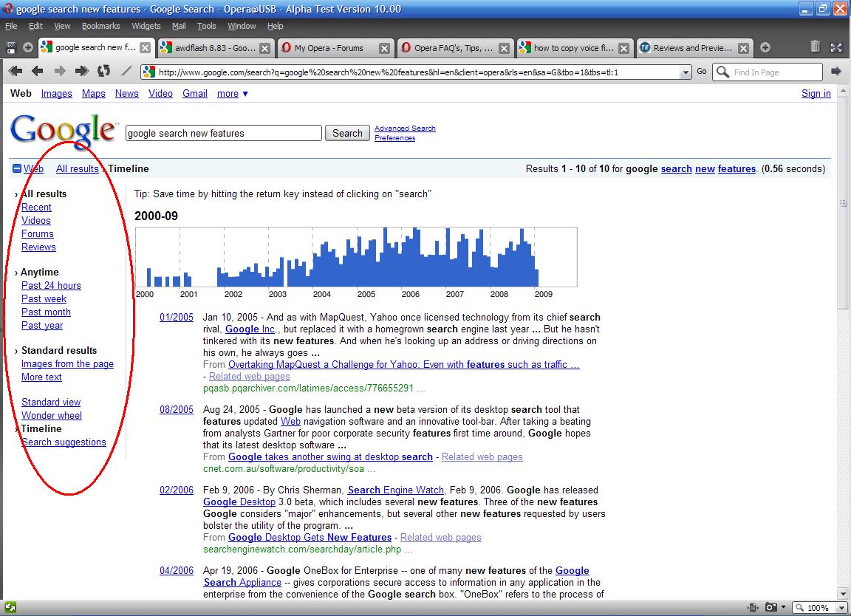This screenshot has width=851, height=616.
Task: Open the Tools menu
Action: [x=206, y=26]
